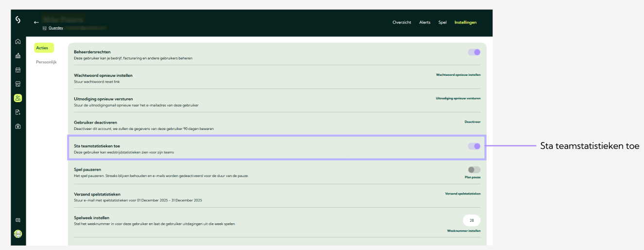
Task: Open the organization building icon in sidebar
Action: [18, 55]
